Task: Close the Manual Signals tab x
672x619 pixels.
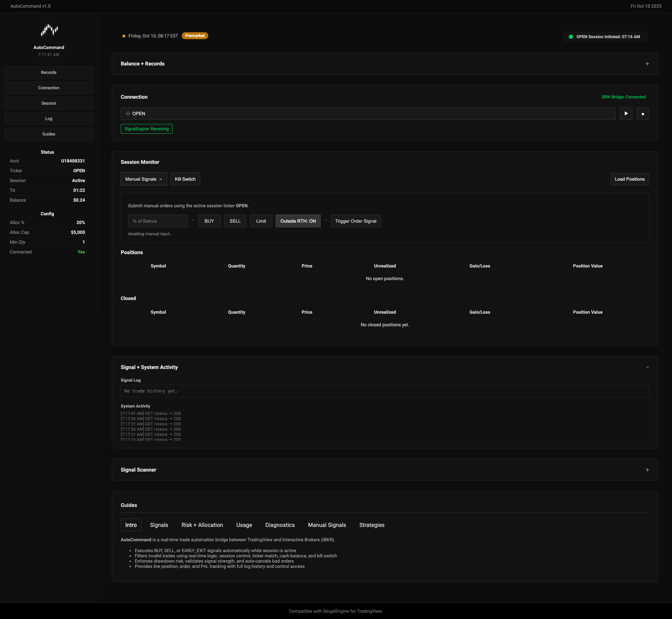Action: click(161, 179)
